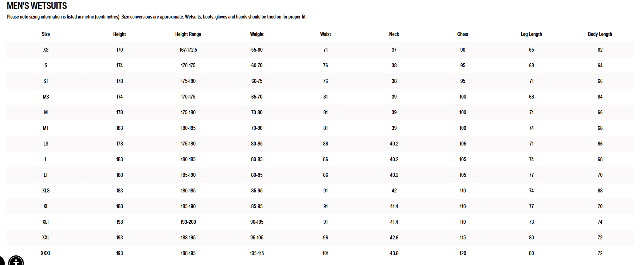Select the XS size row label
Viewport: 644px width, 265px height.
[46, 50]
